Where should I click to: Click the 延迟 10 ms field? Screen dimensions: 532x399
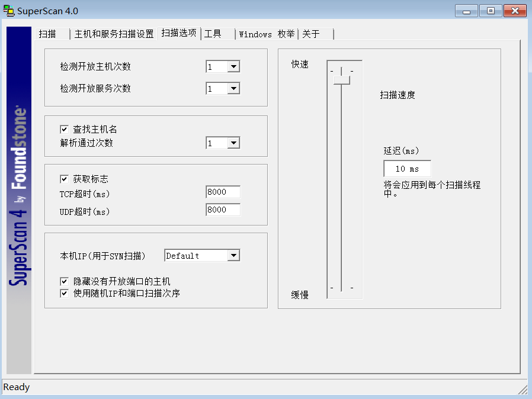(407, 169)
